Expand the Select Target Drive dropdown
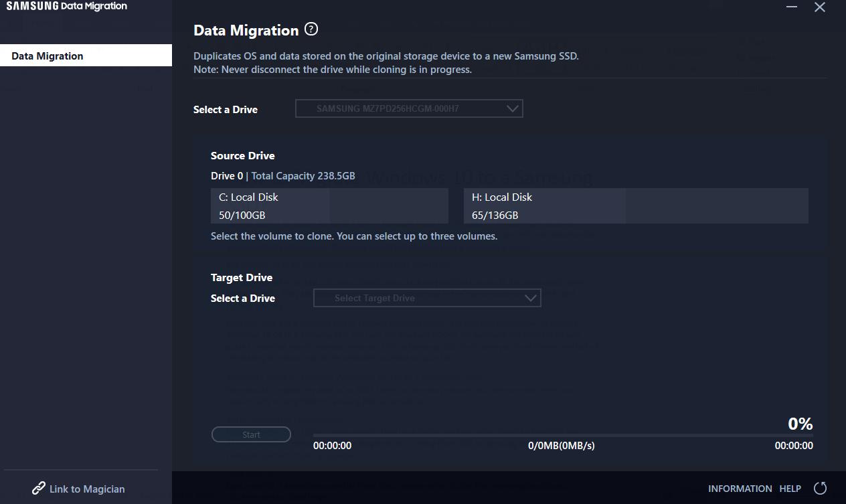Viewport: 846px width, 504px height. (427, 298)
